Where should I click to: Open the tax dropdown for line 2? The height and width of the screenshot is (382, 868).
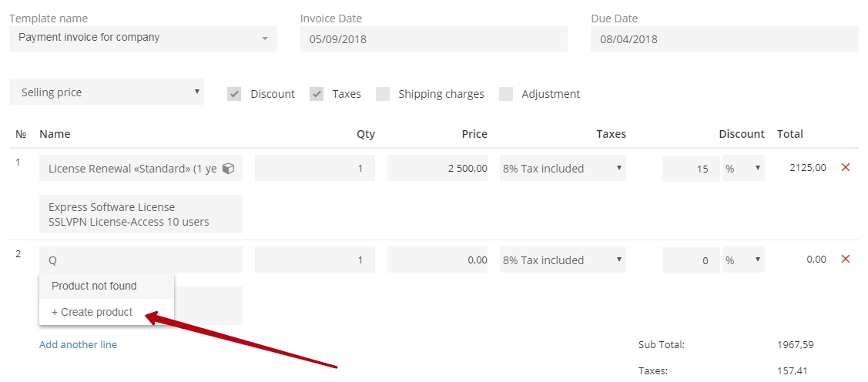563,260
